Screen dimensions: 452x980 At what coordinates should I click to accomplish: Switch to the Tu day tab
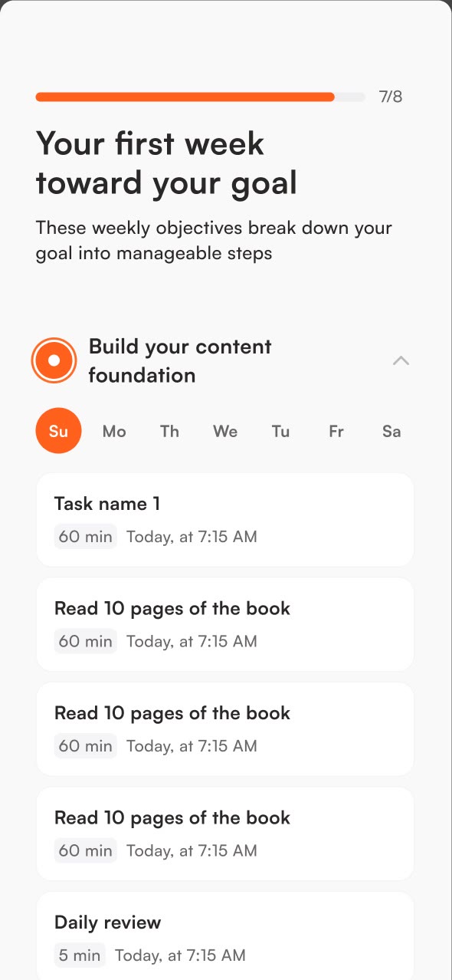tap(280, 431)
